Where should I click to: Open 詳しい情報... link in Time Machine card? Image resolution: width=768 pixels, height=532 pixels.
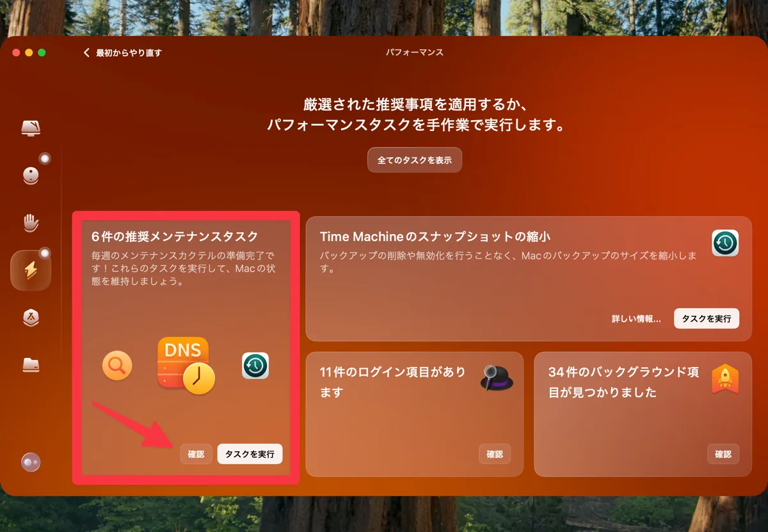tap(636, 318)
